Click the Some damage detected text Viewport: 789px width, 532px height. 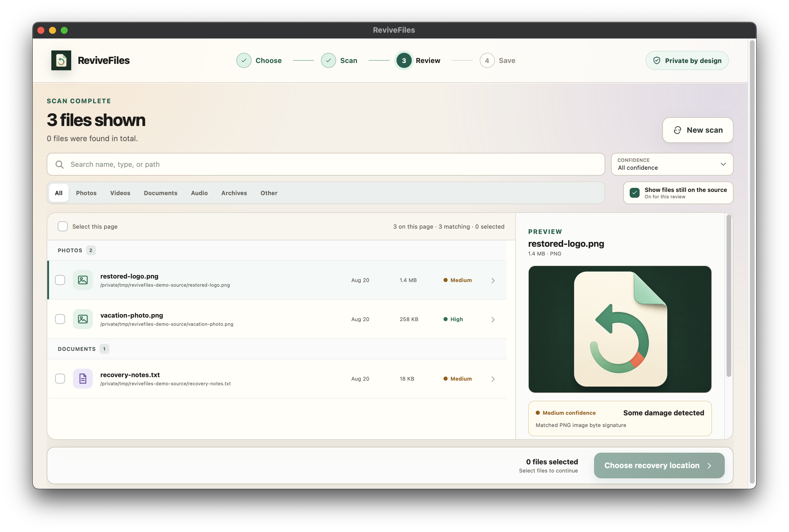[664, 413]
